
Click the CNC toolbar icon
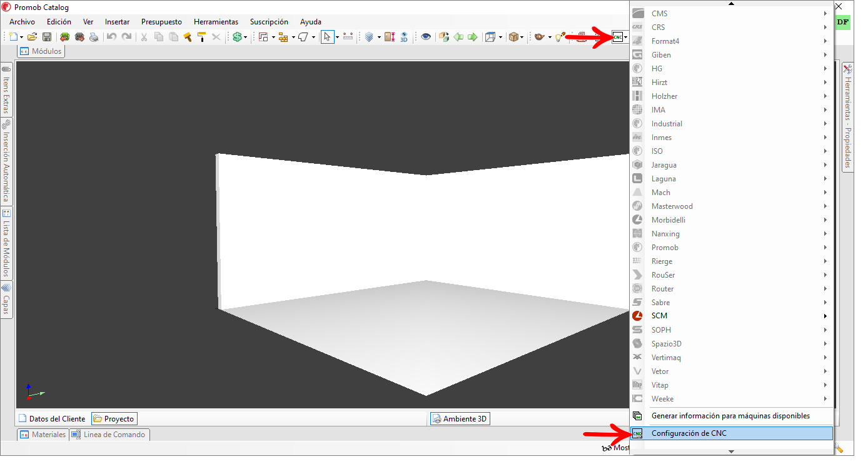coord(617,37)
